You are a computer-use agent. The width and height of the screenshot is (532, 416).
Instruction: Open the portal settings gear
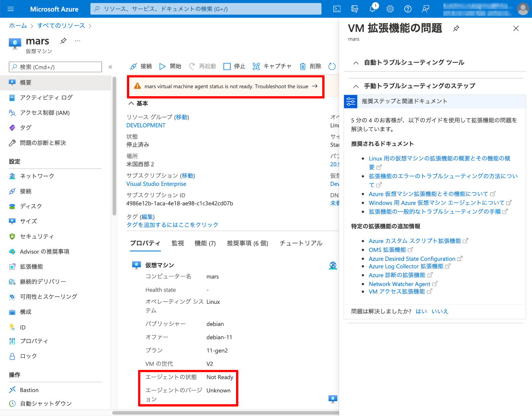(390, 9)
